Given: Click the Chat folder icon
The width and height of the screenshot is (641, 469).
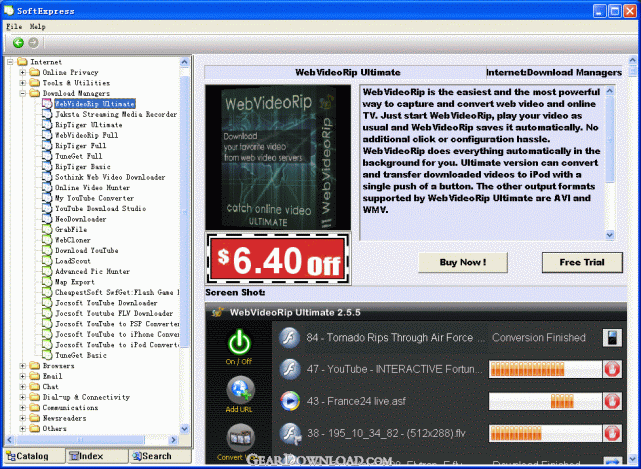Looking at the screenshot, I should coord(35,386).
